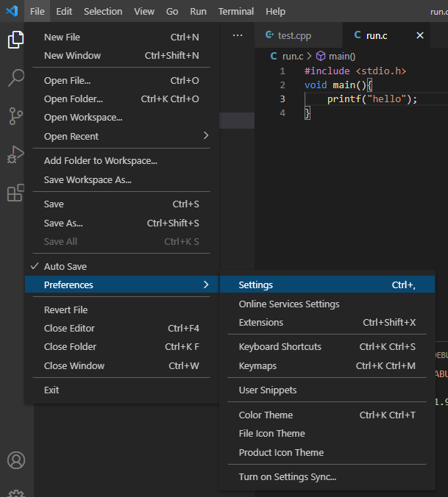Click run.c in the breadcrumb
448x497 pixels.
click(293, 56)
